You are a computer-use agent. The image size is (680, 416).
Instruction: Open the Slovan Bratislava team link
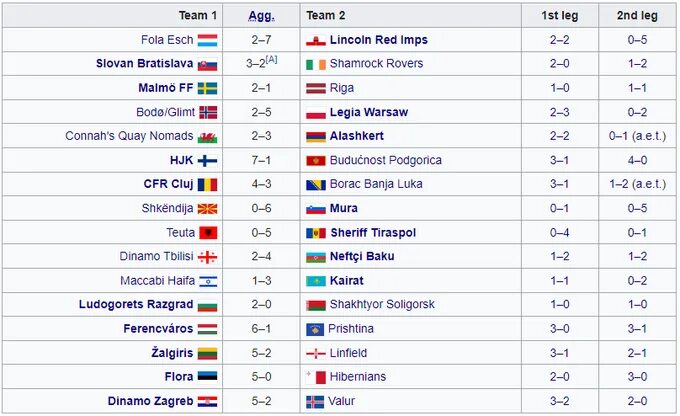144,64
